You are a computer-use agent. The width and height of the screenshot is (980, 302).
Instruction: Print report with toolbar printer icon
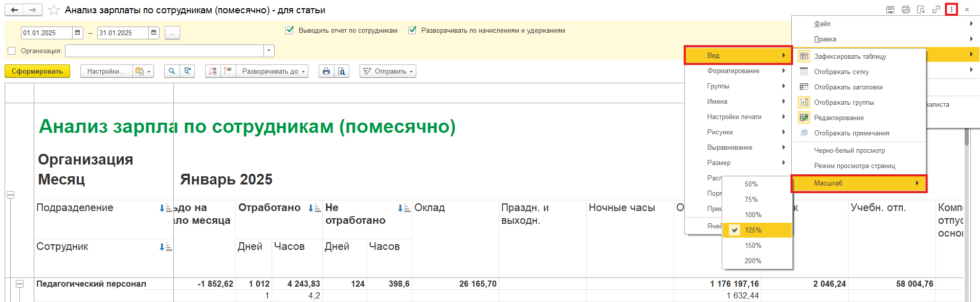pyautogui.click(x=326, y=71)
